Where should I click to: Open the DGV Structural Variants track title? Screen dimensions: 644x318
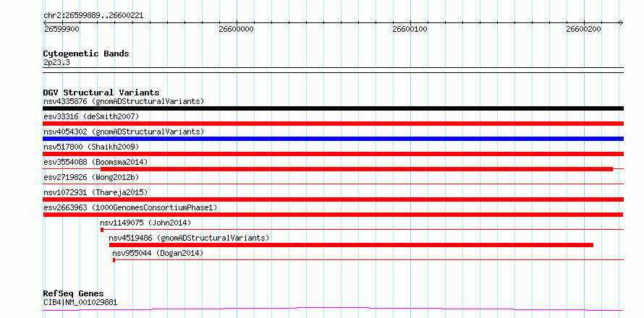pos(101,93)
